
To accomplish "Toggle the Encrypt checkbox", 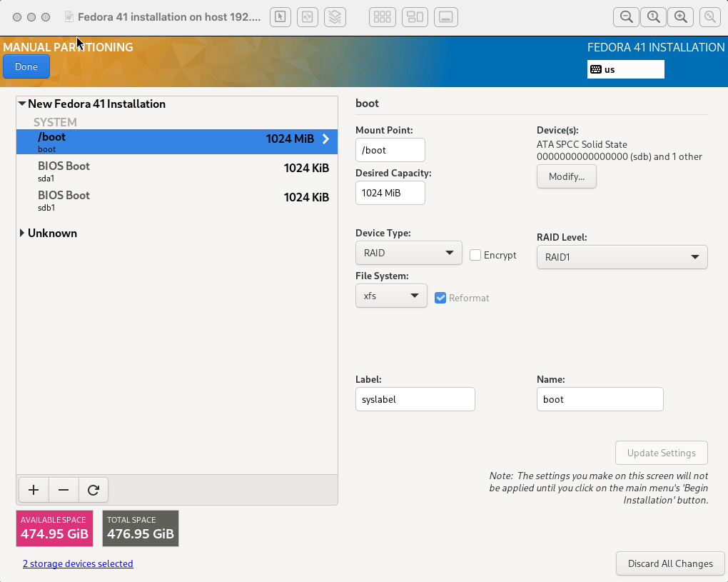I will point(475,255).
